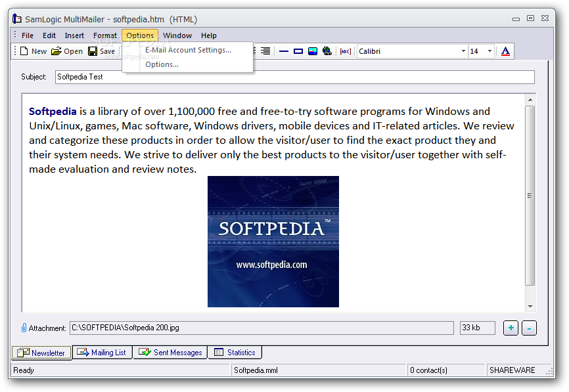Close the MultiMailer window
The height and width of the screenshot is (392, 569).
(545, 18)
